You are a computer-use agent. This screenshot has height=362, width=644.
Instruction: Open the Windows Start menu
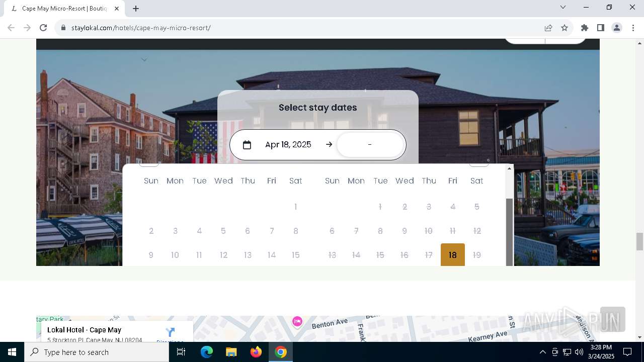tap(12, 352)
